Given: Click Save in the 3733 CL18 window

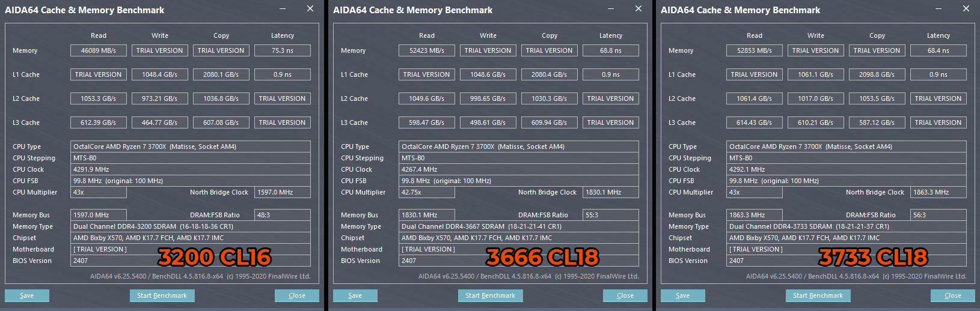Looking at the screenshot, I should 683,295.
